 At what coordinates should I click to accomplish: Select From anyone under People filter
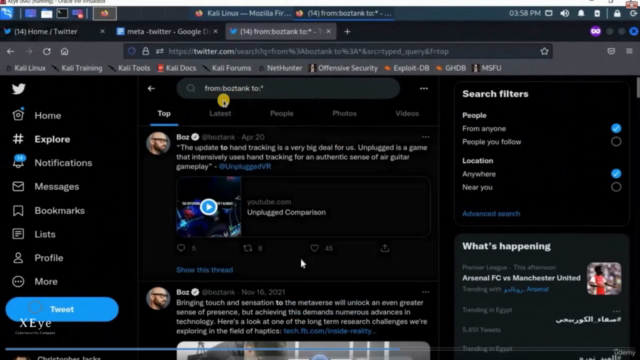click(616, 129)
